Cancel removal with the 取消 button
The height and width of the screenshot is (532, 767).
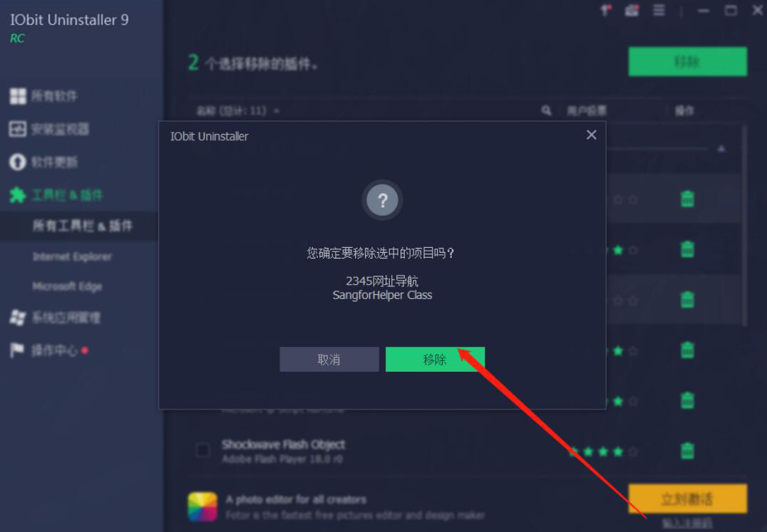coord(329,360)
